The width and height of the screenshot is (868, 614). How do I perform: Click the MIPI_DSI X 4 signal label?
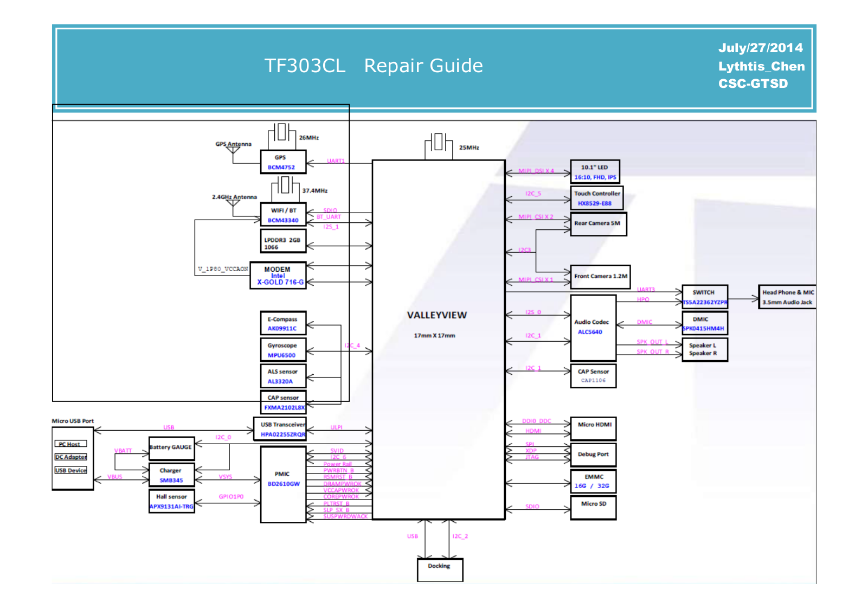[536, 171]
